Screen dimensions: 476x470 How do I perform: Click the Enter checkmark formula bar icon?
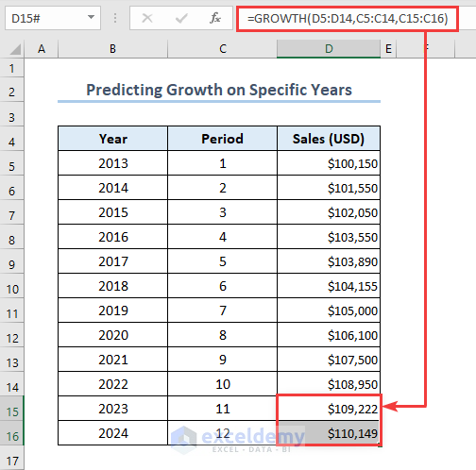tap(181, 18)
